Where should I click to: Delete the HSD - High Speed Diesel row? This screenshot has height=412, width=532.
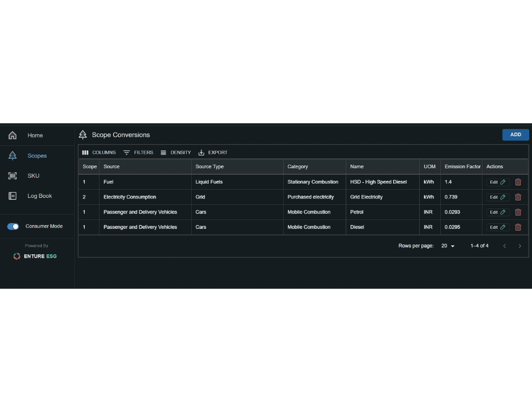[x=518, y=182]
